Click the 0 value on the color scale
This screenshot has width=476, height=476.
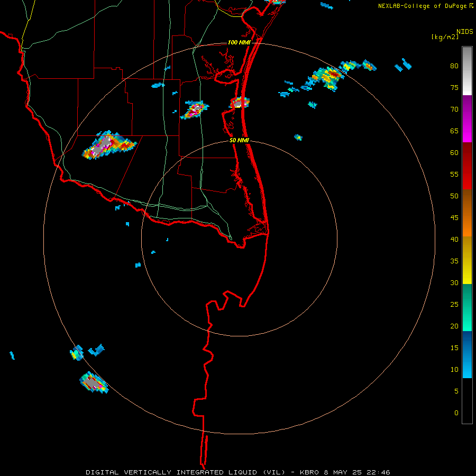[x=456, y=413]
